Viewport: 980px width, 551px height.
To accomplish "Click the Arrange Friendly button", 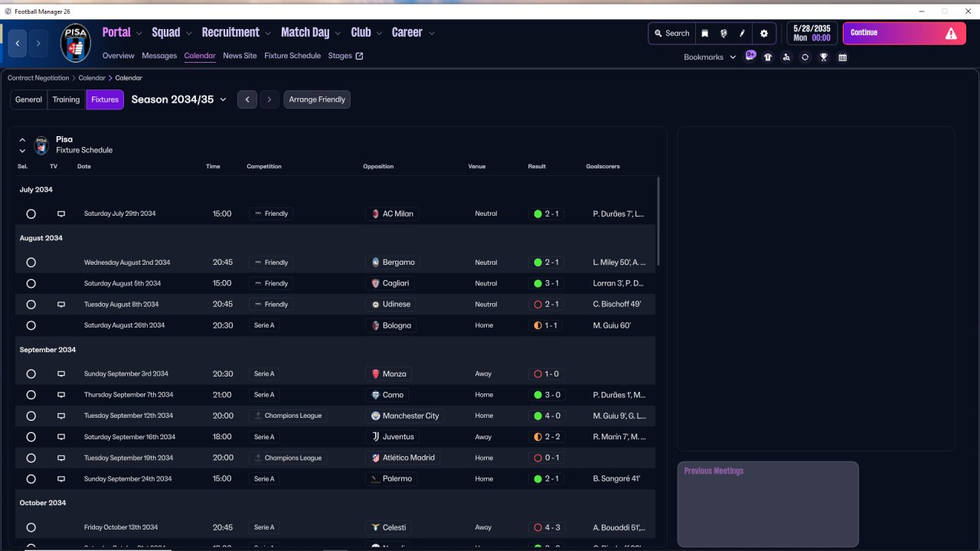I will click(317, 99).
